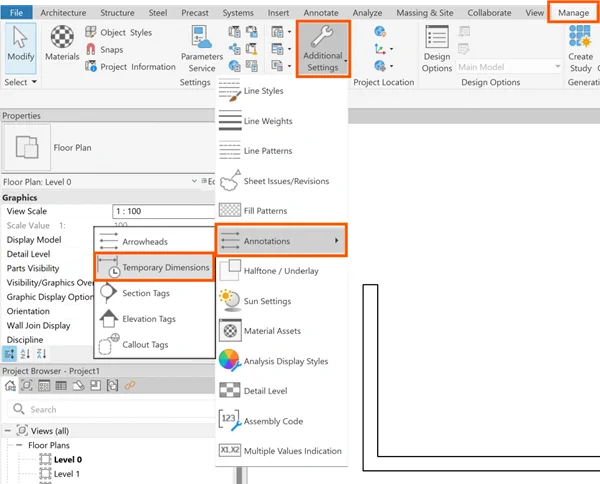Select Temporary Dimensions from the submenu

coord(154,267)
